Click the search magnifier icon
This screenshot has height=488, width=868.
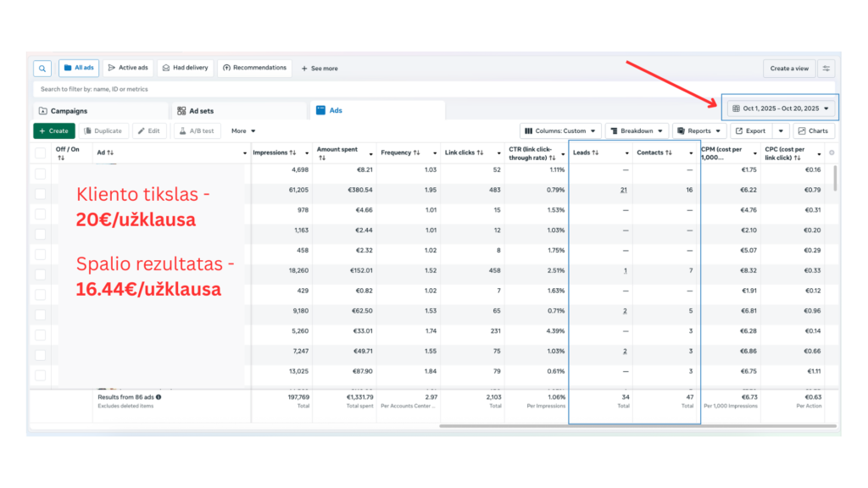pos(42,69)
